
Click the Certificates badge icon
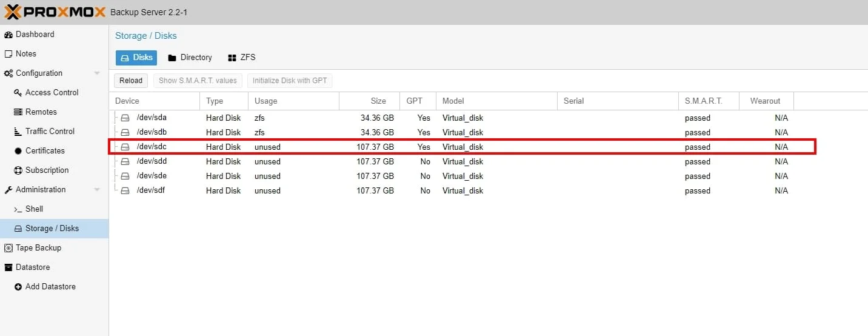[x=18, y=151]
